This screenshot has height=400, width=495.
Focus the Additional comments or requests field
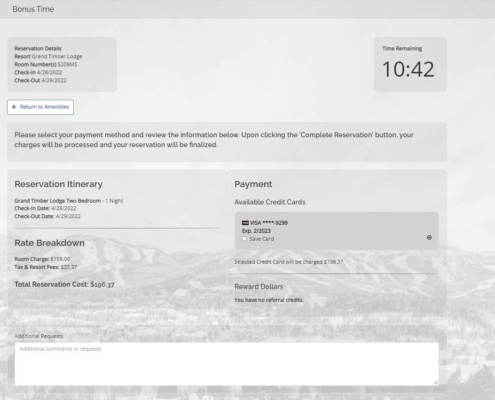(x=227, y=364)
